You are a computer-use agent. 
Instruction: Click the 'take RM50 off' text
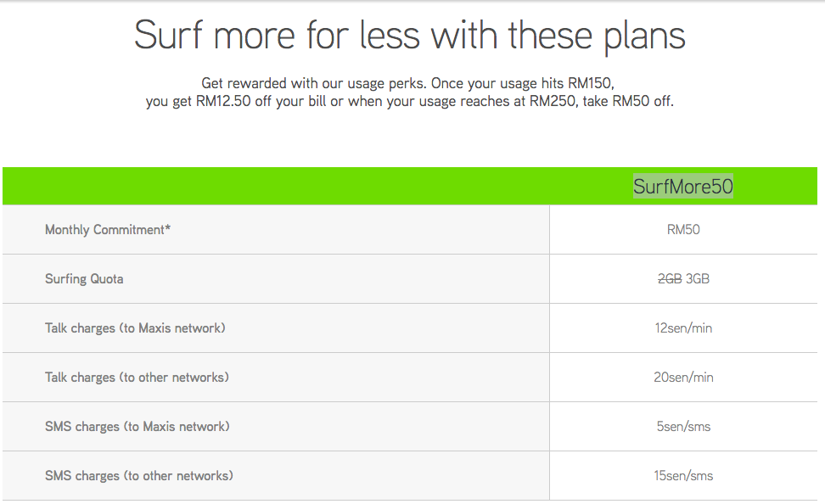click(x=628, y=101)
